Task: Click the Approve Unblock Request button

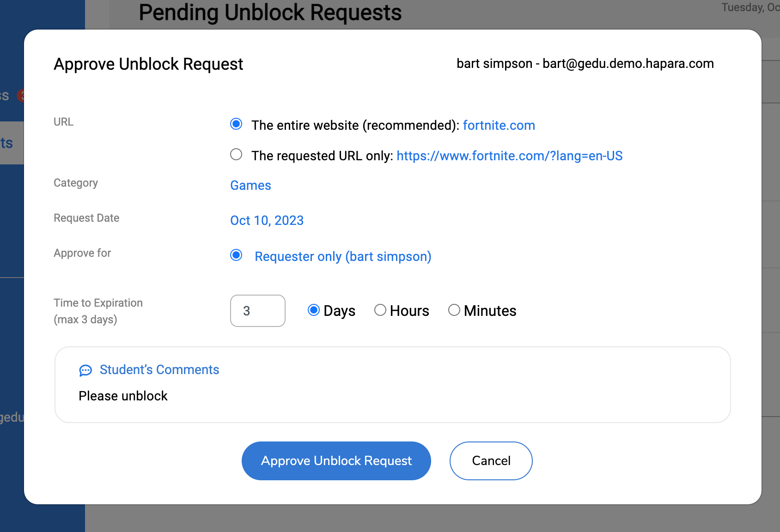Action: (336, 461)
